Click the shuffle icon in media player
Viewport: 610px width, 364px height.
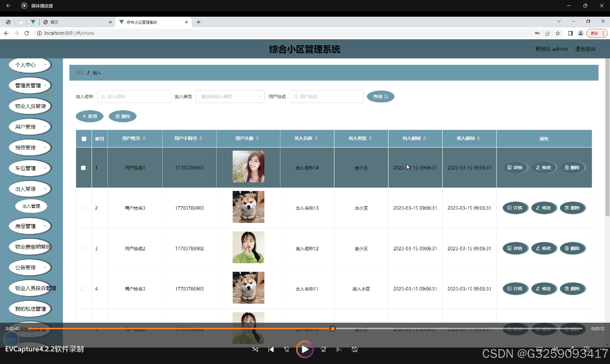point(255,349)
